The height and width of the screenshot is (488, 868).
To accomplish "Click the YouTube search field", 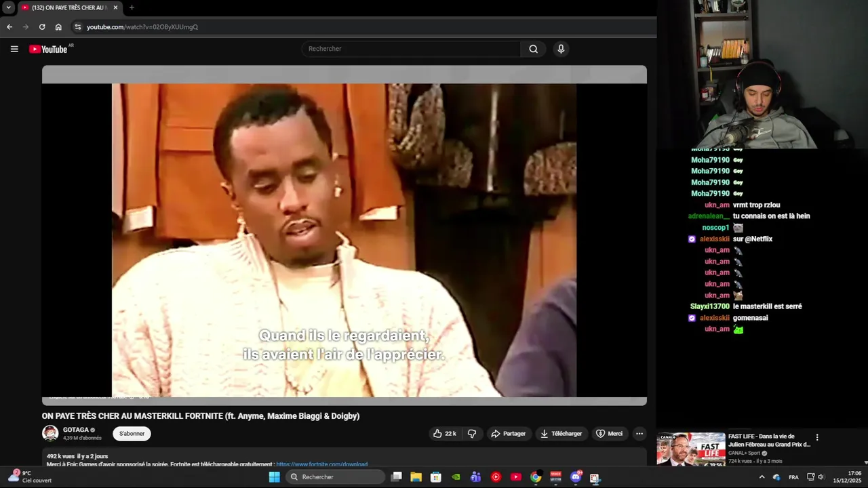I will click(411, 49).
